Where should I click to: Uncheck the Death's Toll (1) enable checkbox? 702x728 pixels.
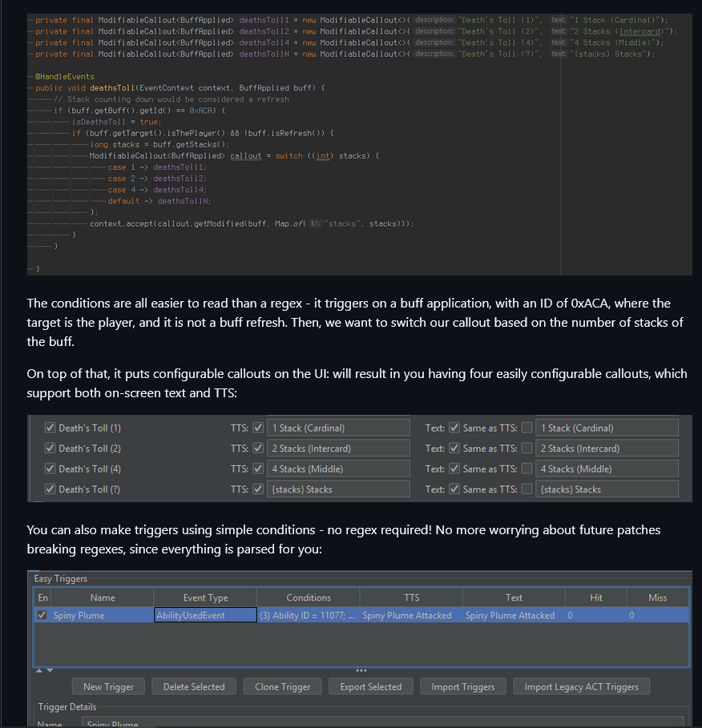pyautogui.click(x=50, y=428)
